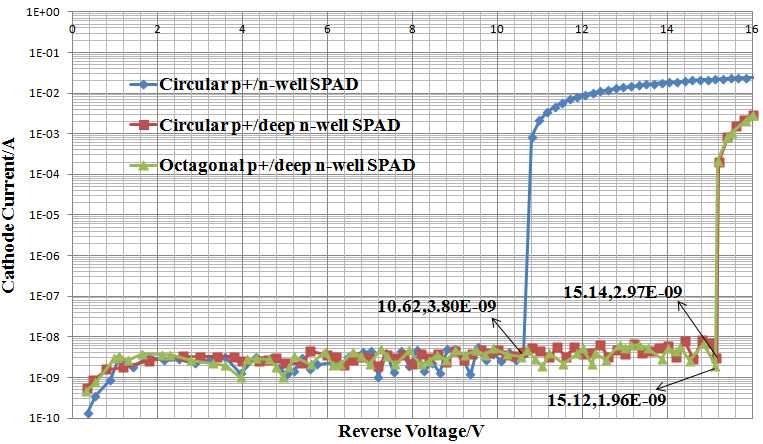
Task: Click the x-axis tick label '8'
Action: 412,29
